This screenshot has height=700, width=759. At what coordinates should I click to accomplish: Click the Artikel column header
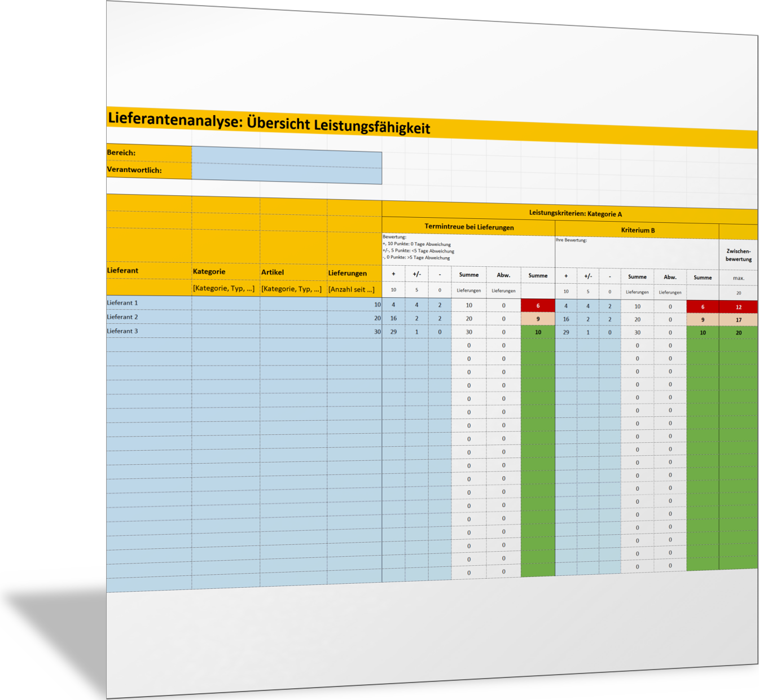click(273, 272)
